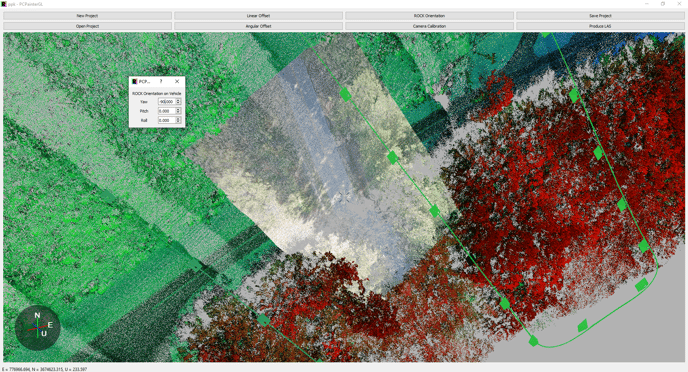Screen dimensions: 688x372
Task: Click the N-E-U compass orientation gizmo
Action: (38, 328)
